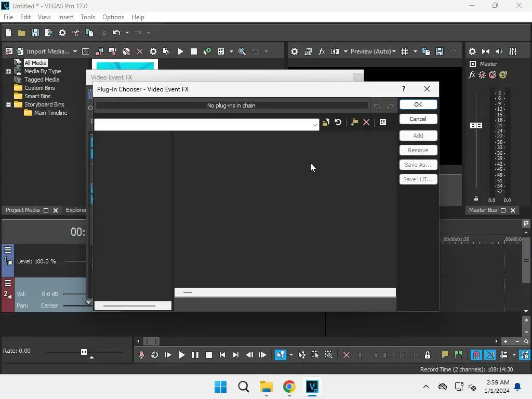Open Master FX icon in Master Bus
Image resolution: width=532 pixels, height=399 pixels.
click(x=472, y=75)
